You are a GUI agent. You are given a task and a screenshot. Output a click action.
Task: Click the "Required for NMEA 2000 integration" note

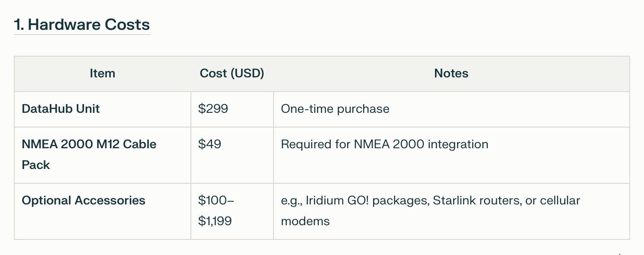click(384, 144)
